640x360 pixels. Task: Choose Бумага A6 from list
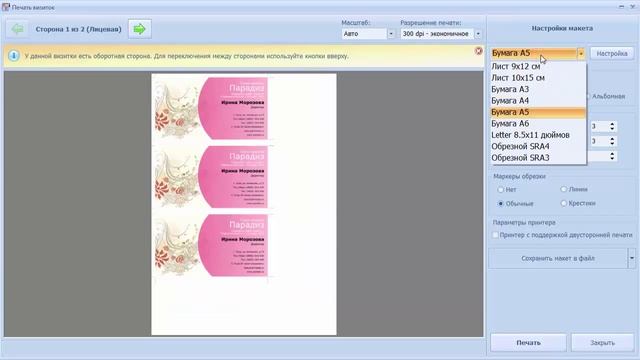(x=538, y=123)
